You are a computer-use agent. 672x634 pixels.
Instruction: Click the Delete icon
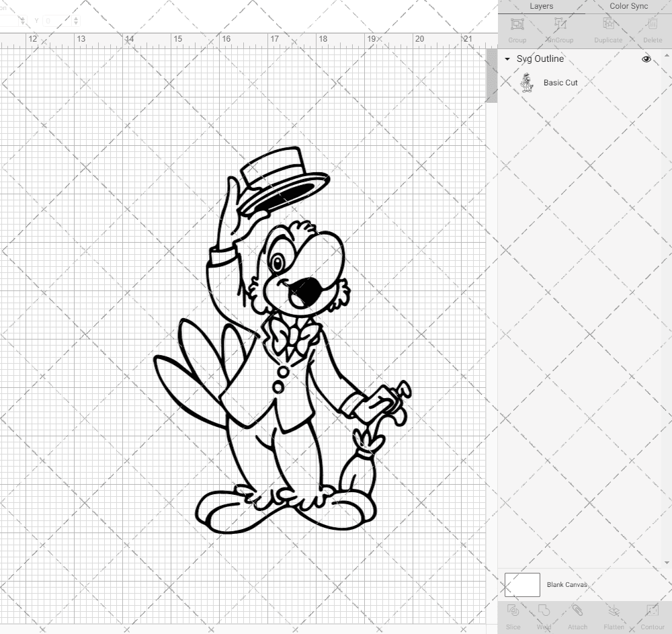click(652, 28)
